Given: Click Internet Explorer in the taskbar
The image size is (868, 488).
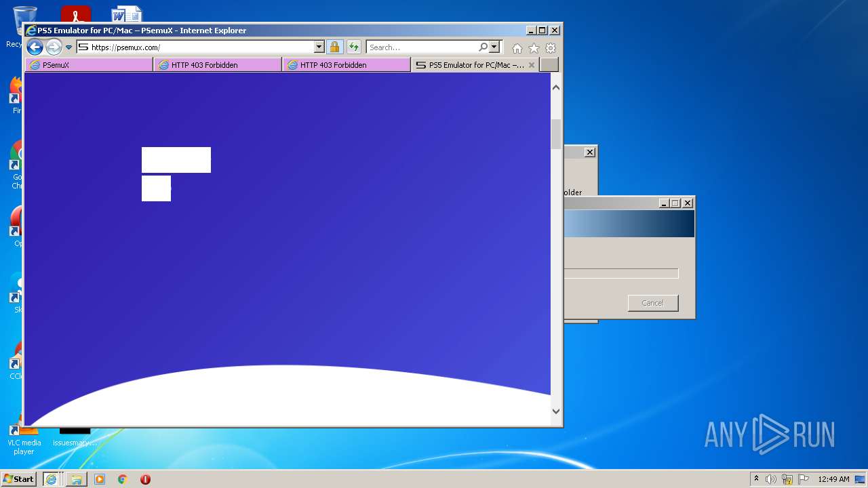Looking at the screenshot, I should coord(51,479).
